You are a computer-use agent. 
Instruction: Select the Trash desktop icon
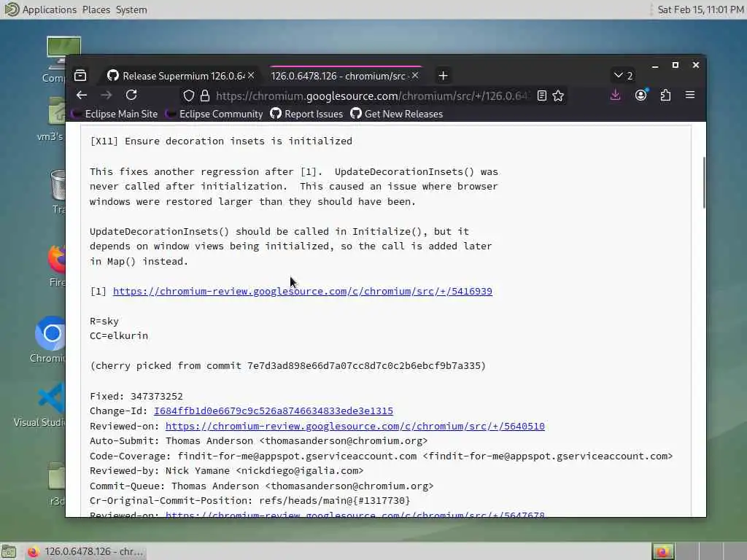click(57, 192)
